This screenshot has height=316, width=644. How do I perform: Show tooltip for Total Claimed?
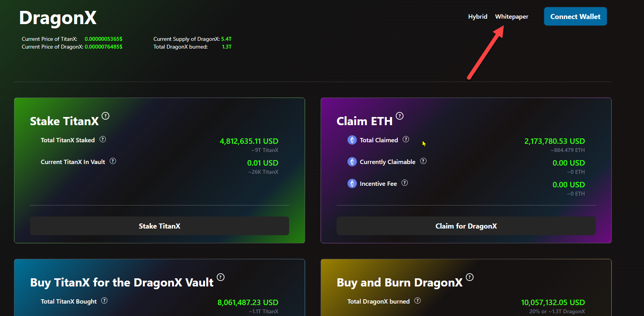(x=406, y=139)
